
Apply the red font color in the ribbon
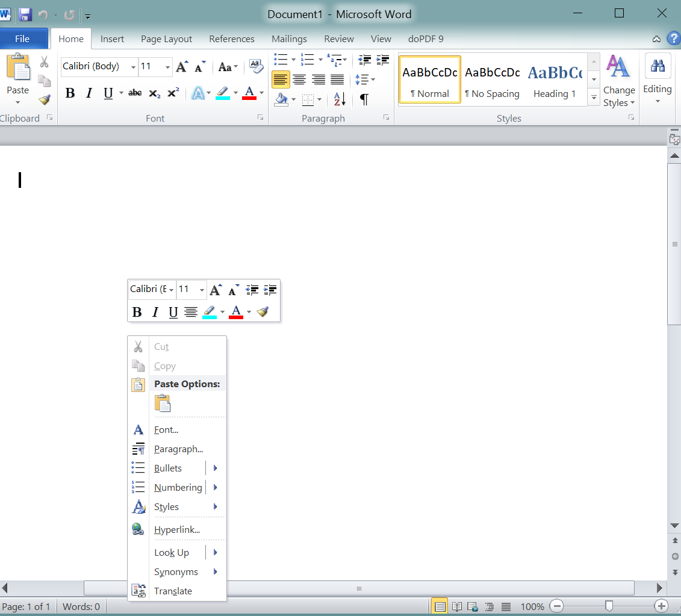[249, 93]
